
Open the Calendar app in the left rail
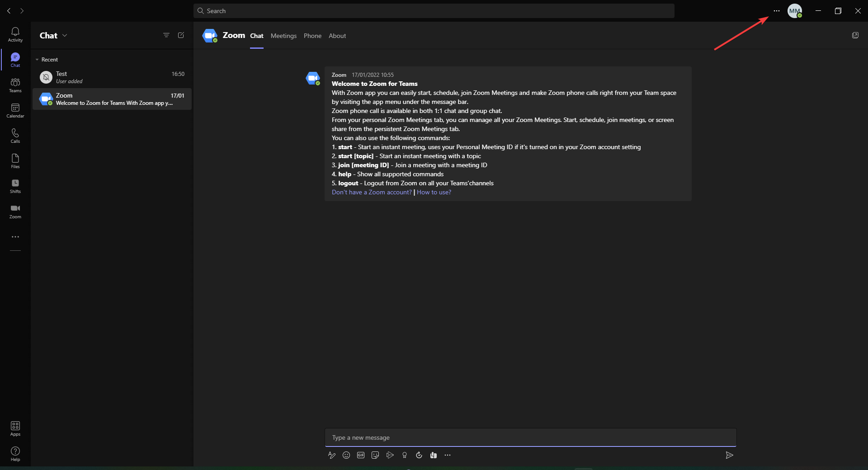pyautogui.click(x=15, y=110)
